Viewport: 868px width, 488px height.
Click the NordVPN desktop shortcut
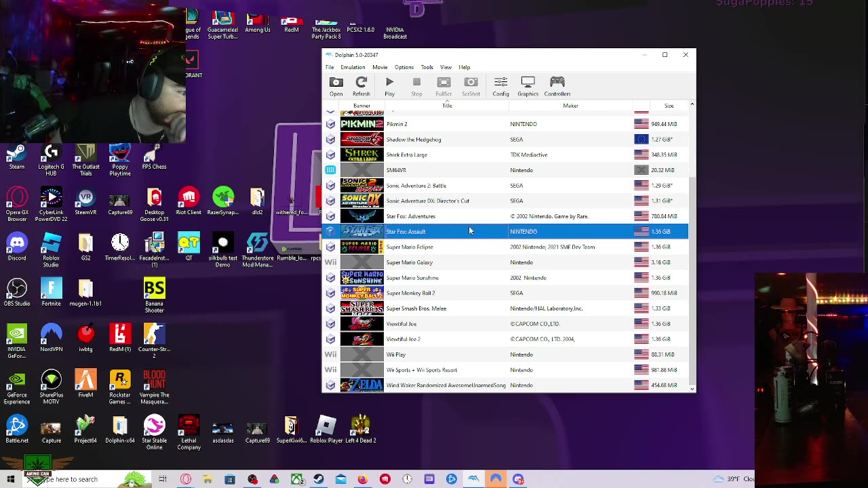pos(51,338)
